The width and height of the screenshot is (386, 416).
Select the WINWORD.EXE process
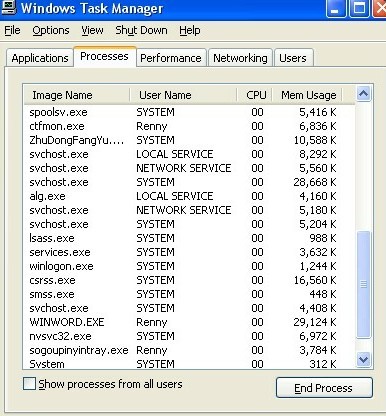pyautogui.click(x=189, y=322)
